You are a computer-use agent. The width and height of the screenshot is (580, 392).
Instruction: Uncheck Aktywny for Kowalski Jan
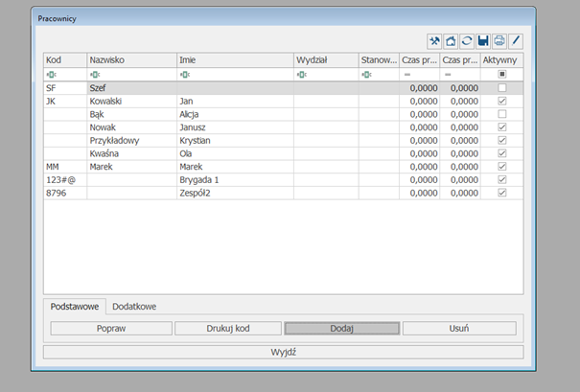(x=502, y=101)
